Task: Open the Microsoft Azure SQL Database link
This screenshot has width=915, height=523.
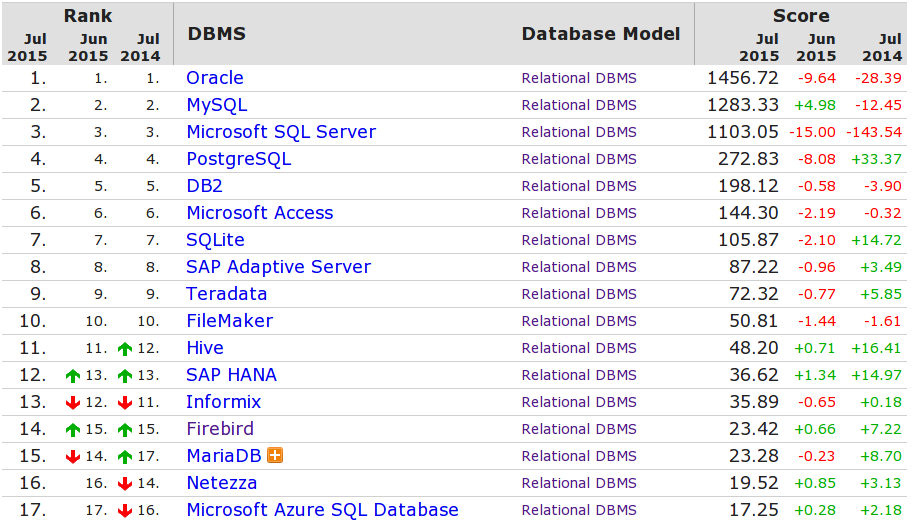Action: [x=322, y=510]
